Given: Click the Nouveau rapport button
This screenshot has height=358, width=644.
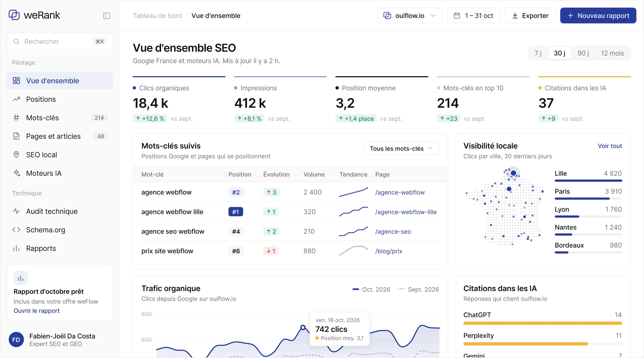Looking at the screenshot, I should click(598, 15).
